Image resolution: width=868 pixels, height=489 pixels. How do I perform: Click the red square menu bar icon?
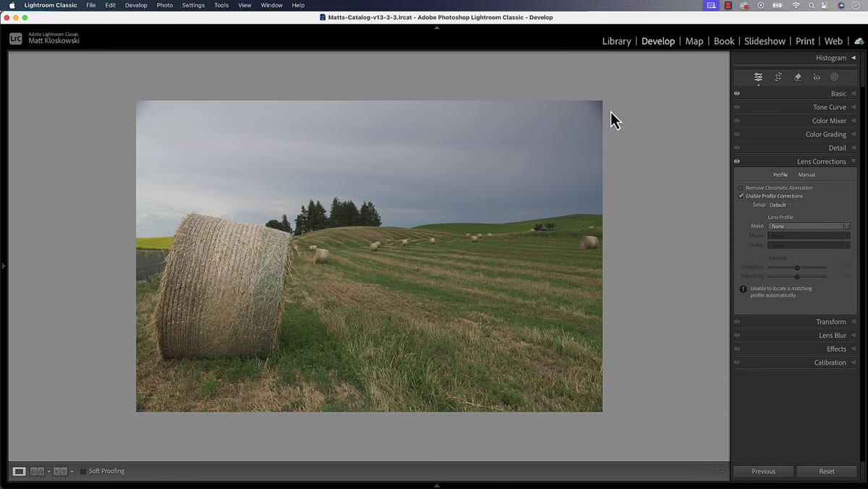(728, 5)
